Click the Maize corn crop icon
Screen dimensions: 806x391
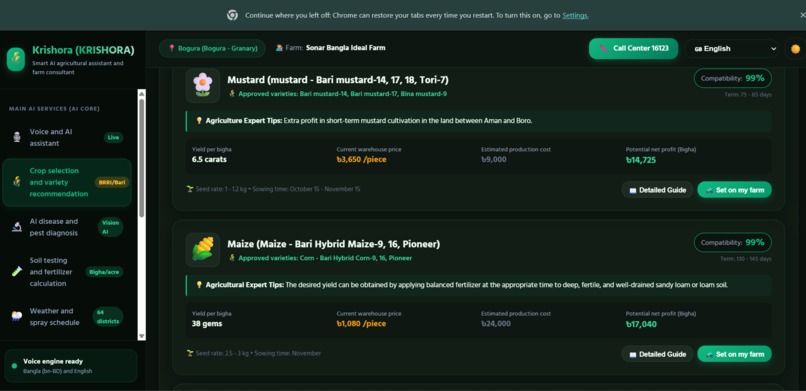pos(203,249)
